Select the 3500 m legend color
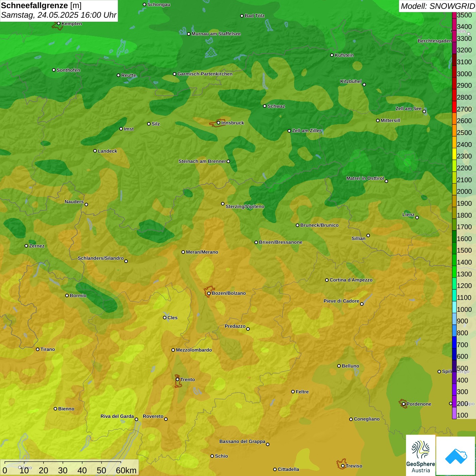The width and height of the screenshot is (476, 476). (x=454, y=15)
